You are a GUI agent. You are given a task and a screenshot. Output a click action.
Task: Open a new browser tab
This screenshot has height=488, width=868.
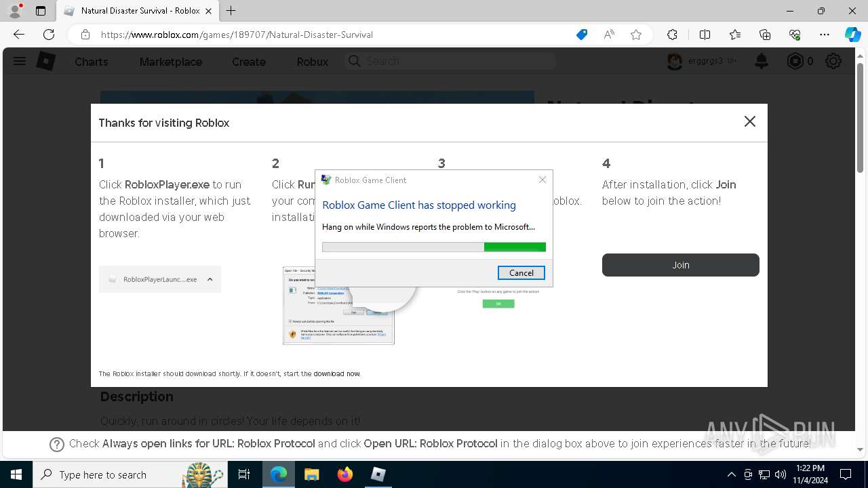231,11
